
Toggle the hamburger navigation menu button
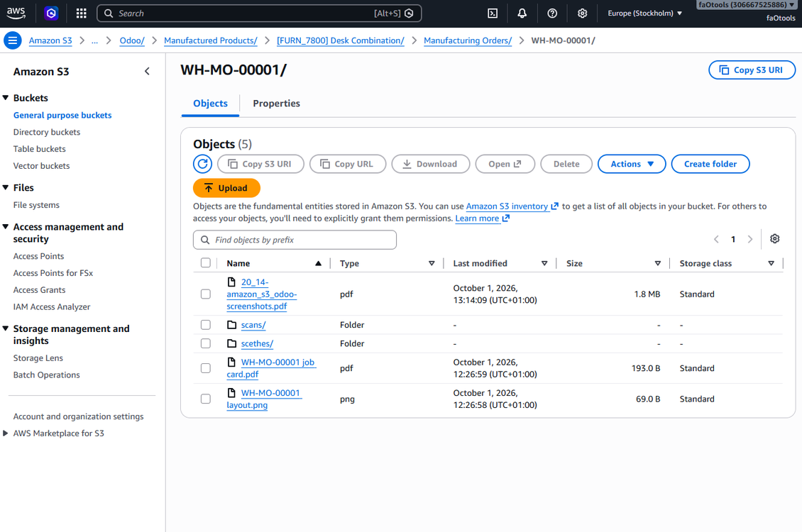tap(13, 40)
